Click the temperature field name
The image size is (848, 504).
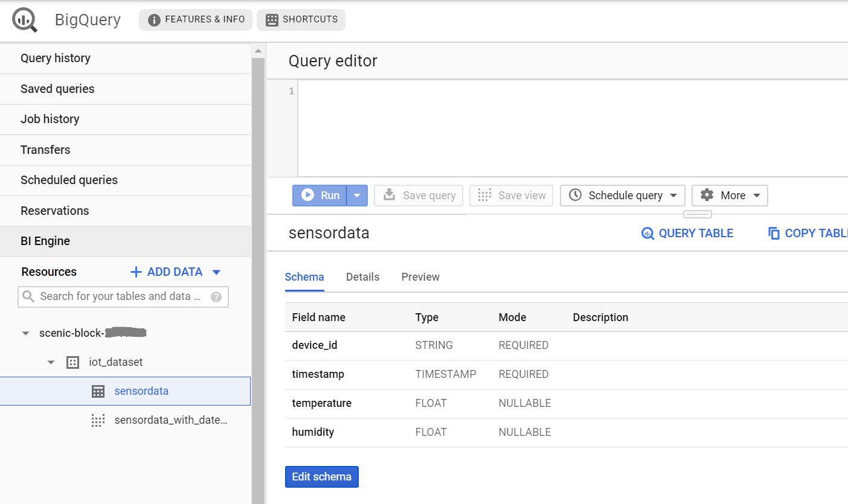(321, 403)
